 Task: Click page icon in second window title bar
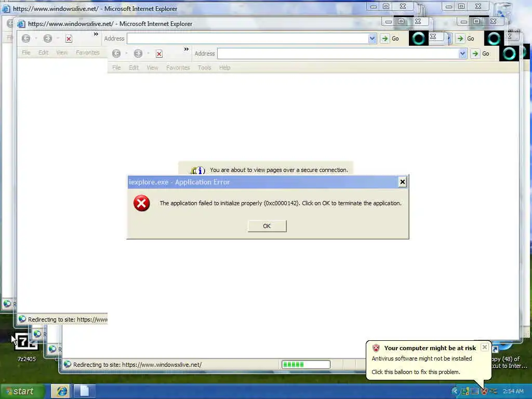pos(21,24)
